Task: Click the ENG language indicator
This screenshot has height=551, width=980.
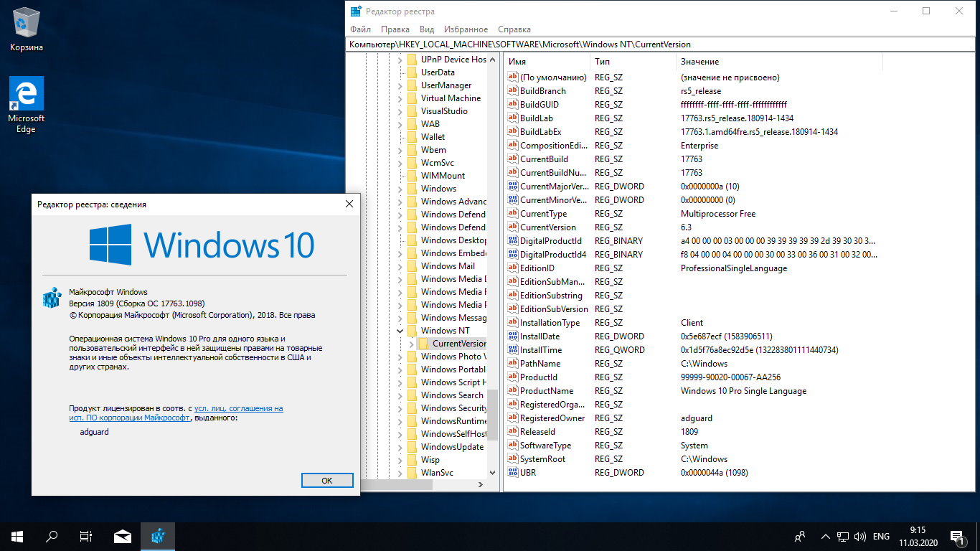Action: tap(881, 536)
